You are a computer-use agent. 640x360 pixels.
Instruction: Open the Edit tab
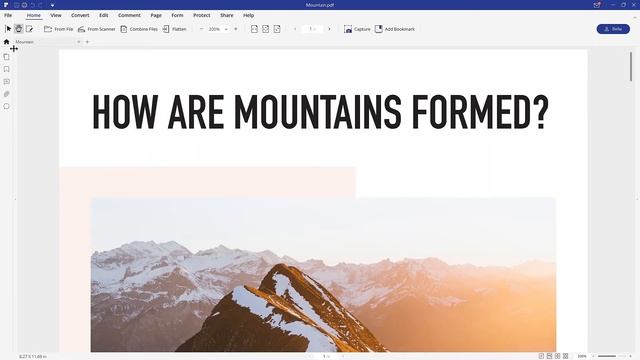[104, 15]
